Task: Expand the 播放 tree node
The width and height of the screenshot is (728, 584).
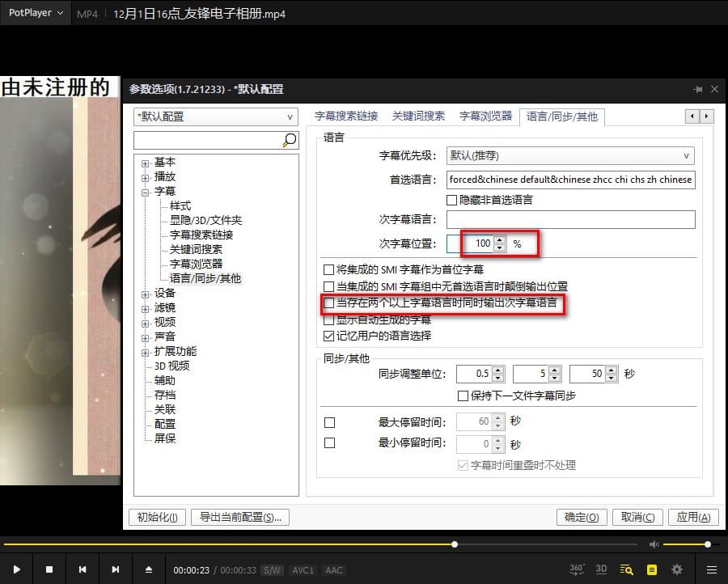Action: point(146,178)
